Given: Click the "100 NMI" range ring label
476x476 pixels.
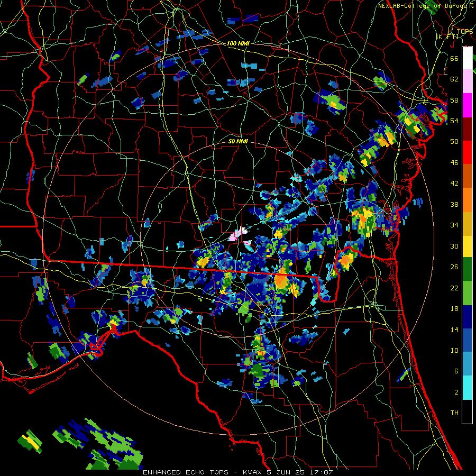Looking at the screenshot, I should (x=238, y=43).
